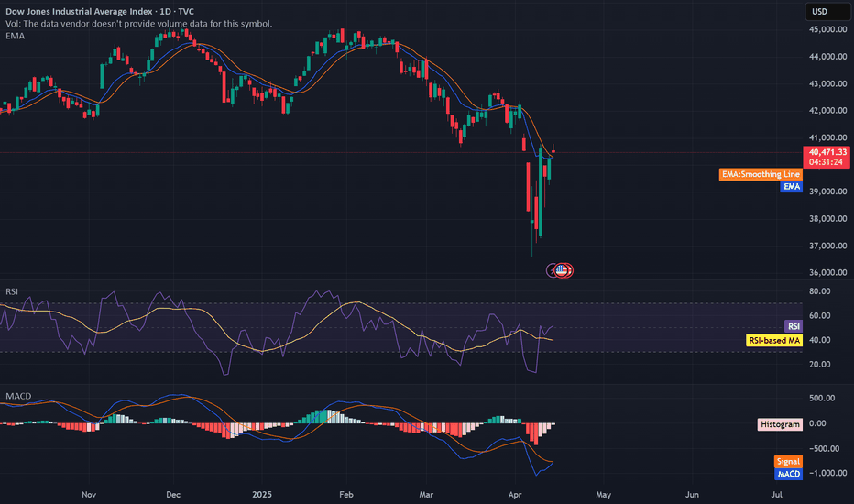Click the 44,000.00 price axis value
This screenshot has height=504, width=854.
827,57
